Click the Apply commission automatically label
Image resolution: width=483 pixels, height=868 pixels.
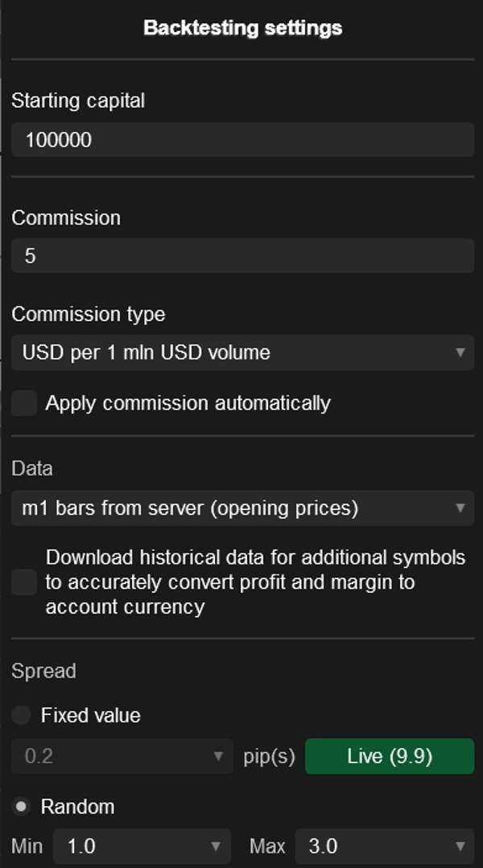[188, 403]
